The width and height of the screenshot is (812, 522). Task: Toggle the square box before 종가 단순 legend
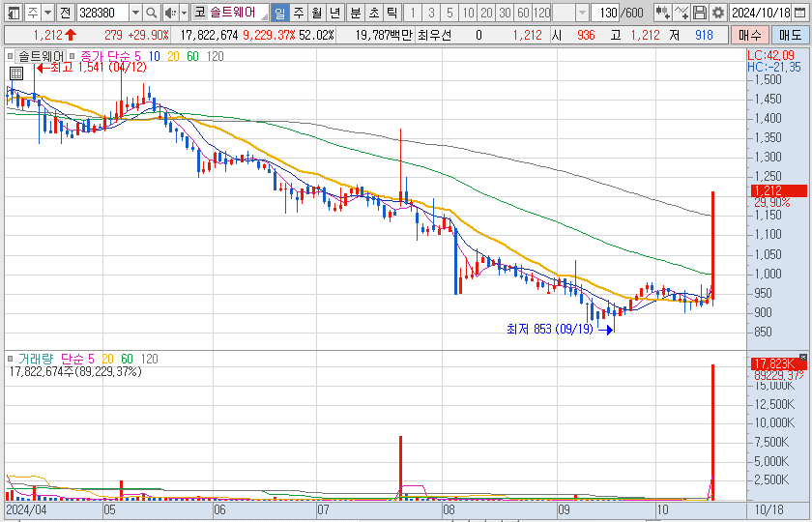click(73, 56)
